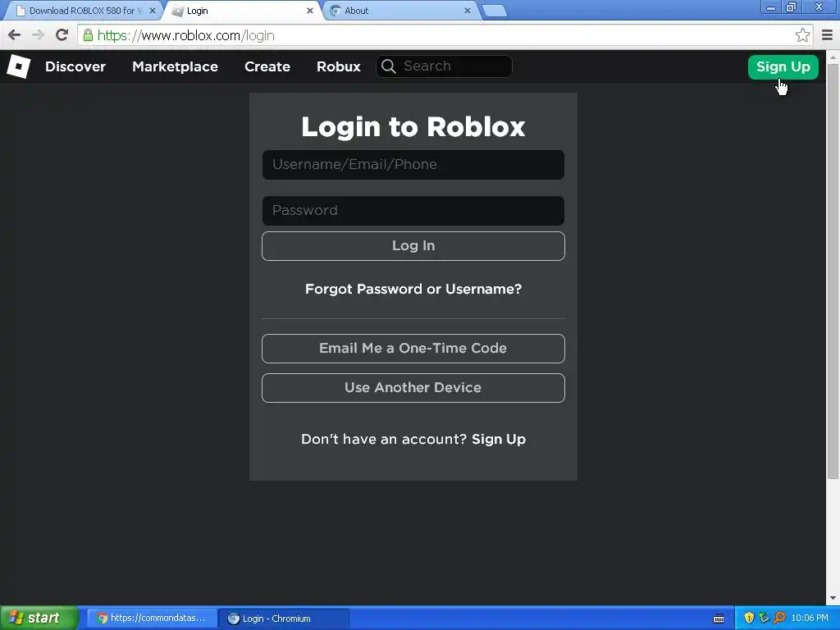Select the Login tab
840x630 pixels.
[244, 11]
